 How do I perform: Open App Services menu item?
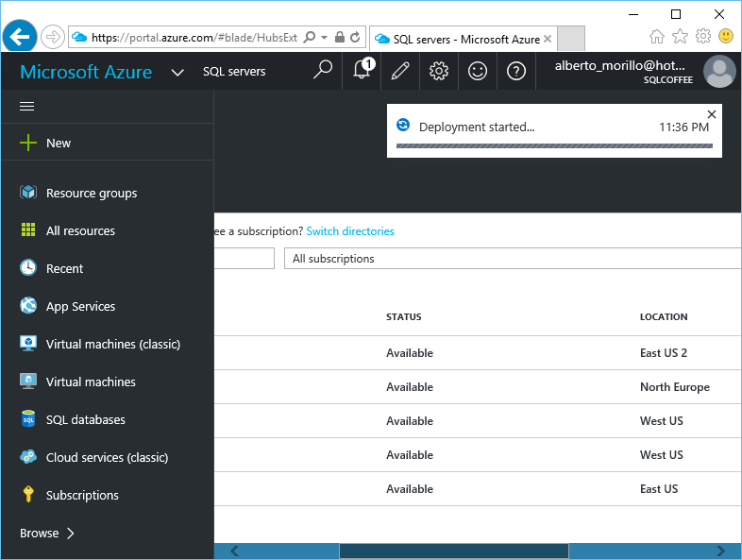pyautogui.click(x=80, y=306)
